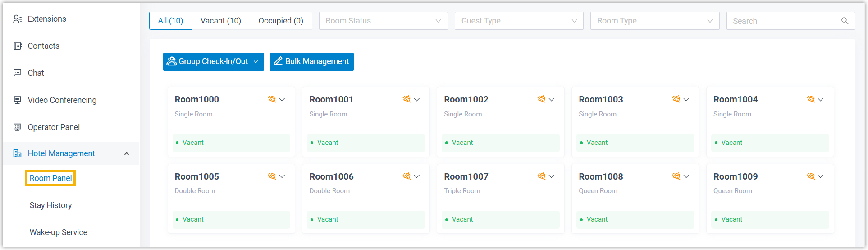The image size is (868, 250).
Task: Click the Contacts sidebar icon
Action: coord(18,46)
